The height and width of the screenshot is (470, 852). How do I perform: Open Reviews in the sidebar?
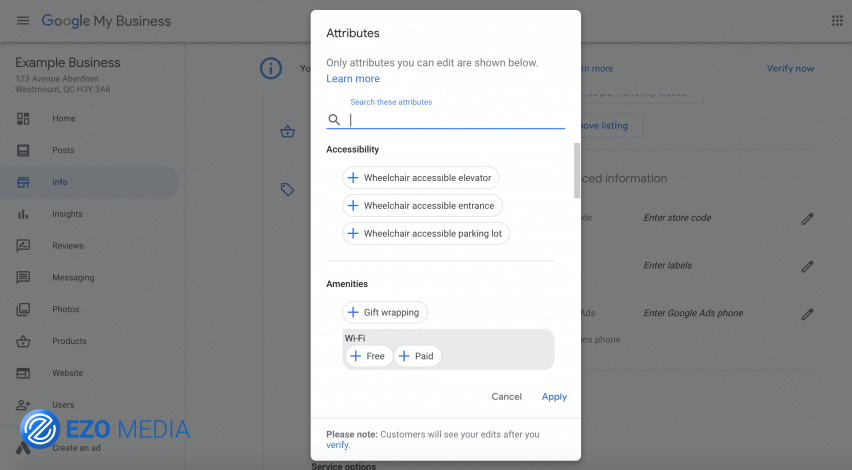(x=68, y=246)
